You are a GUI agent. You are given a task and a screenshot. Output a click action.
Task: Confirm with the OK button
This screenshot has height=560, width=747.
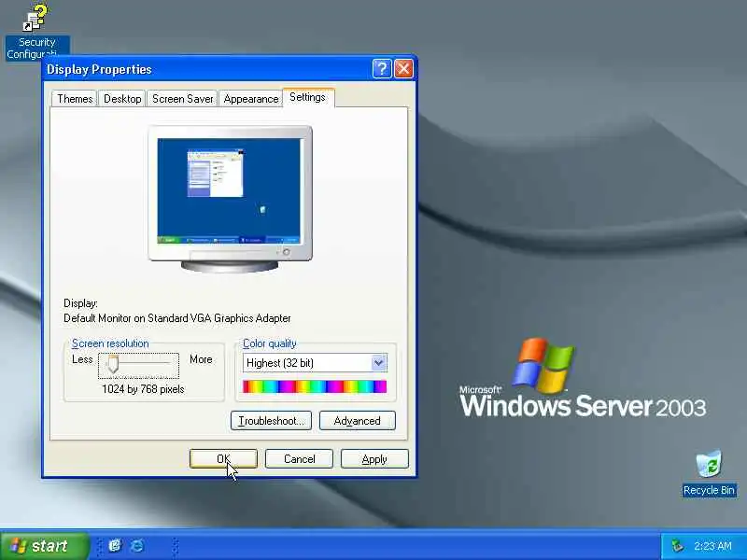[223, 459]
